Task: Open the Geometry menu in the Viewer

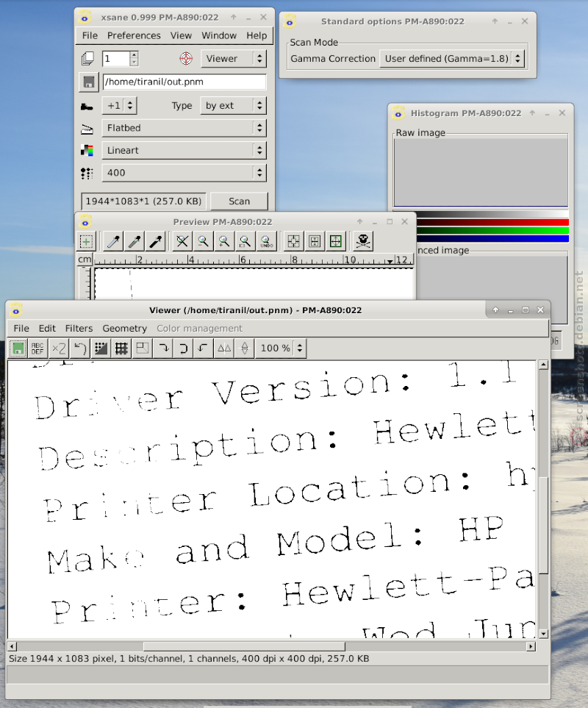Action: click(124, 328)
